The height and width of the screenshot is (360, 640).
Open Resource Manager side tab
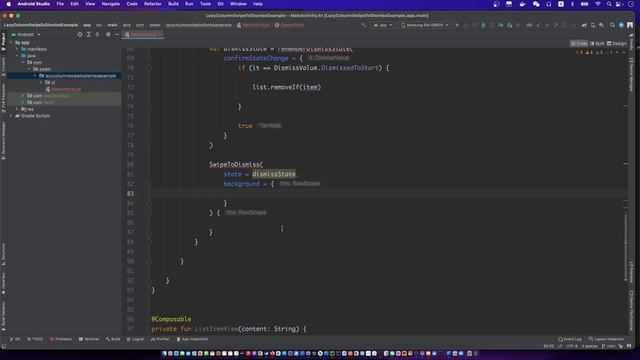coord(3,140)
